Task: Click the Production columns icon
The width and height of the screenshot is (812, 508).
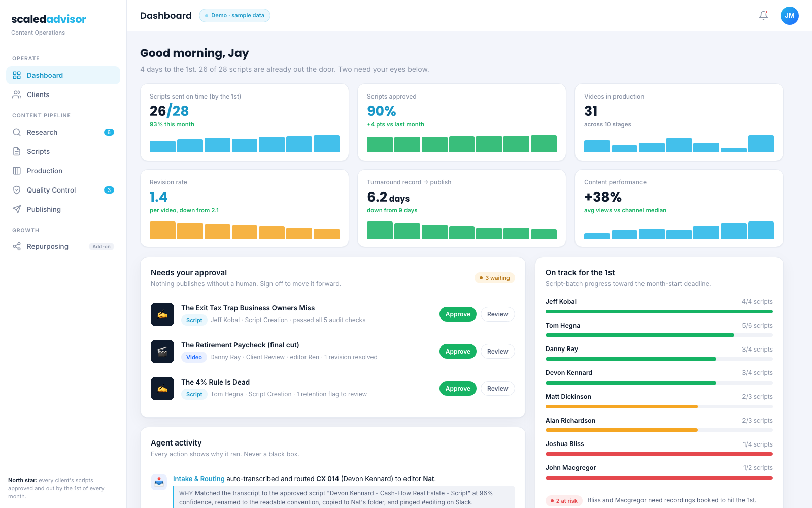Action: pyautogui.click(x=17, y=171)
